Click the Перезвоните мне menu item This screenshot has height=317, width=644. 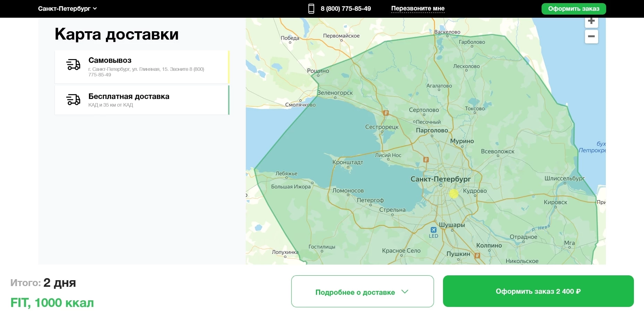coord(418,8)
